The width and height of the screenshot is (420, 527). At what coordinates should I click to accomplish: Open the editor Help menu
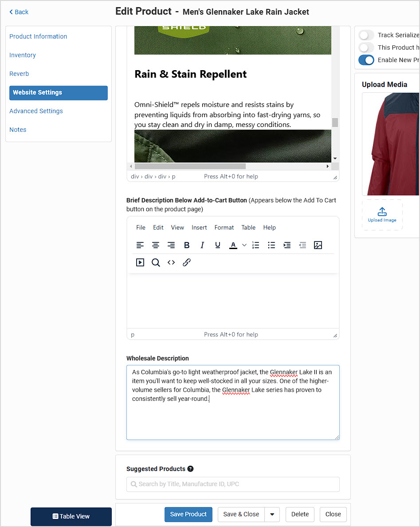click(269, 227)
